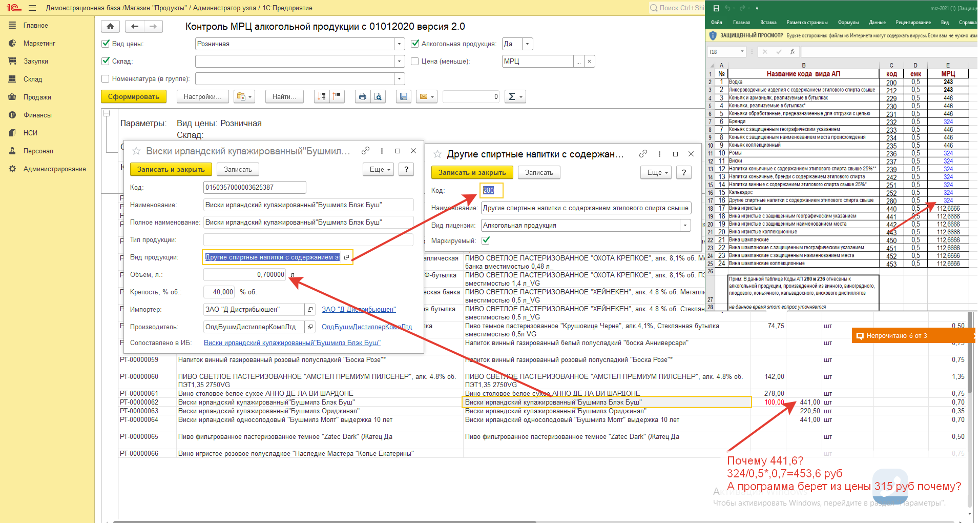Viewport: 980px width, 523px height.
Task: Open Еще menu in Виски form
Action: click(379, 169)
